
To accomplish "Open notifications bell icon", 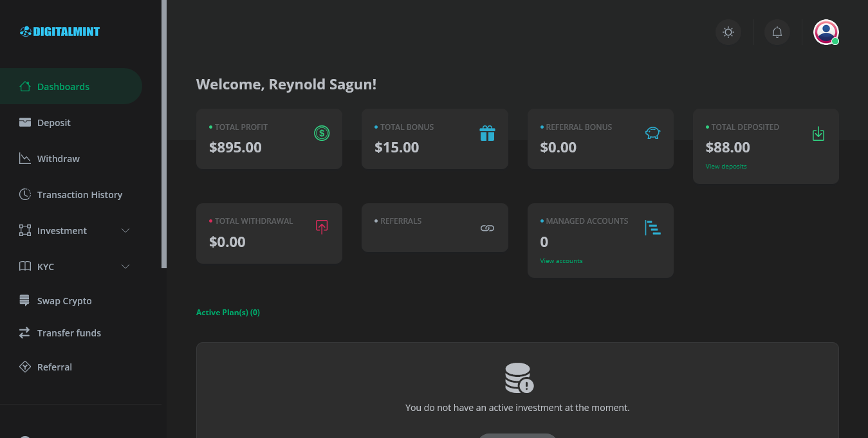I will (777, 32).
